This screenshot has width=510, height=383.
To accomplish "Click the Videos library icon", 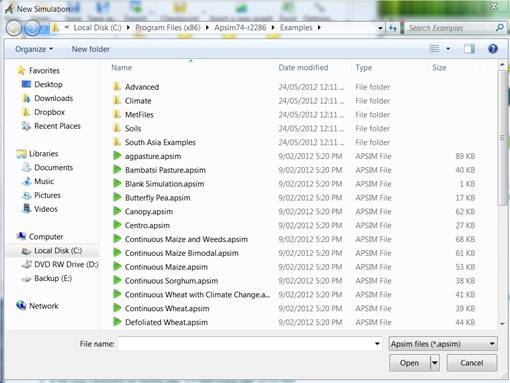I will click(26, 209).
